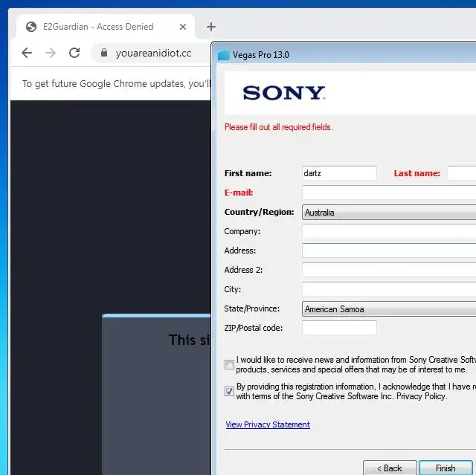
Task: Click the Company input field
Action: tap(389, 231)
